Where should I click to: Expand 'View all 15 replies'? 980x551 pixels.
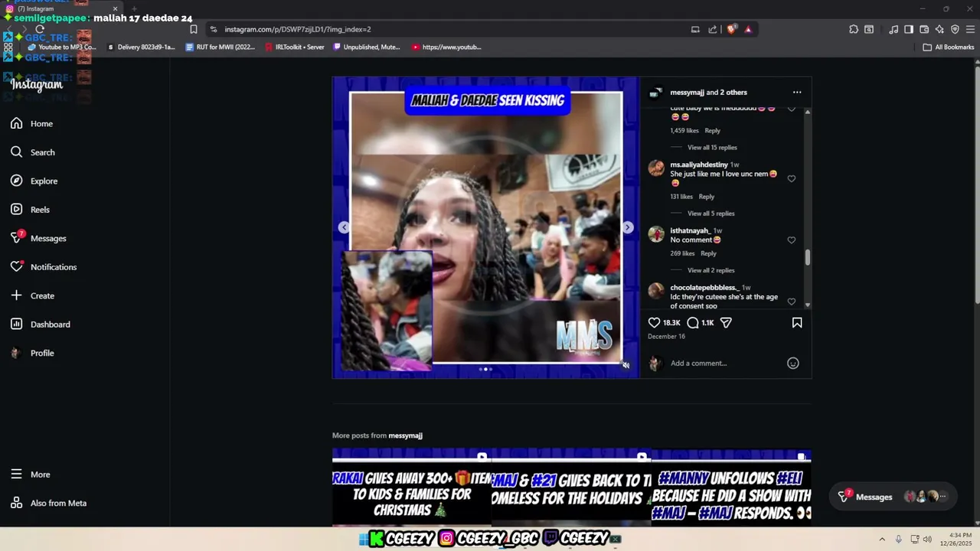[712, 148]
